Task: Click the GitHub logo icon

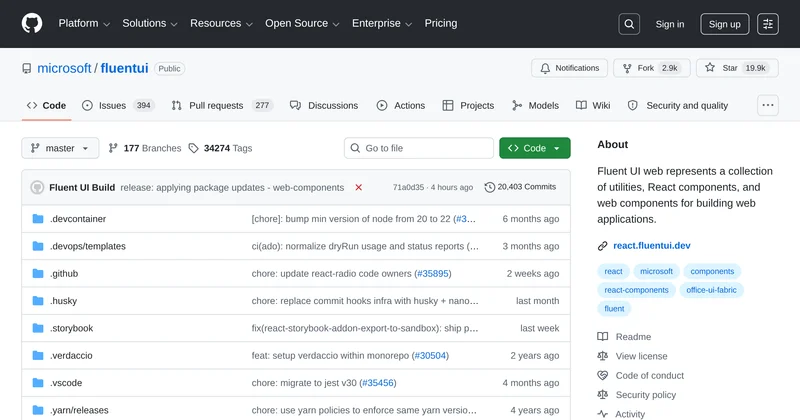Action: [32, 23]
